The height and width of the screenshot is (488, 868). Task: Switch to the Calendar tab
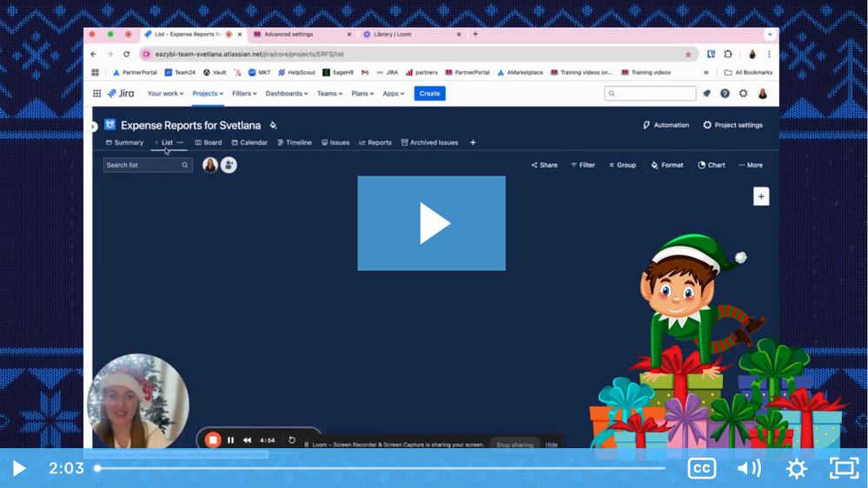pyautogui.click(x=249, y=142)
